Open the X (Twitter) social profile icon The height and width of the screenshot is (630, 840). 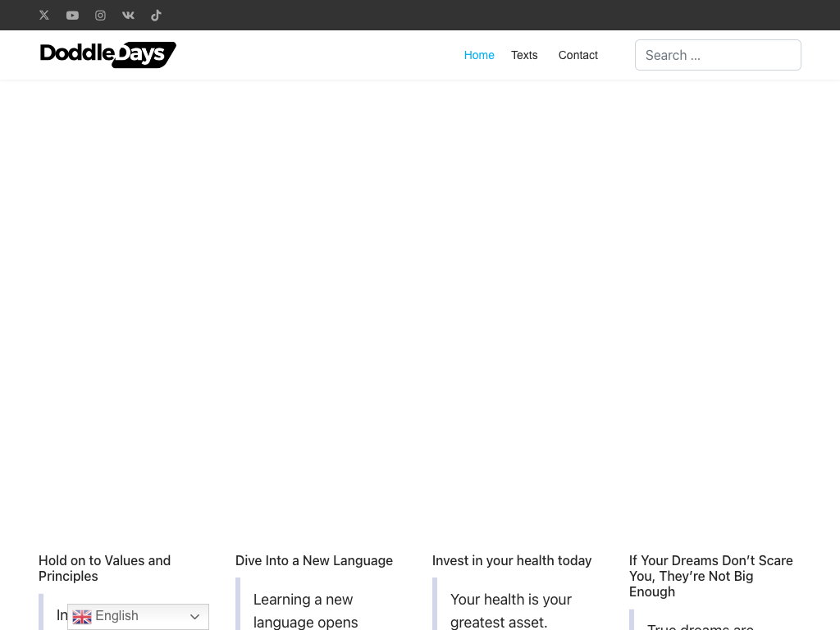pos(44,15)
